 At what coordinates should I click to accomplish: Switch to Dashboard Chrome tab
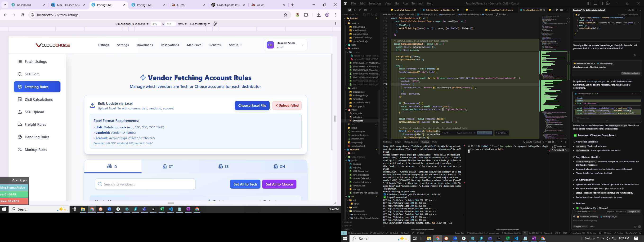(28, 5)
